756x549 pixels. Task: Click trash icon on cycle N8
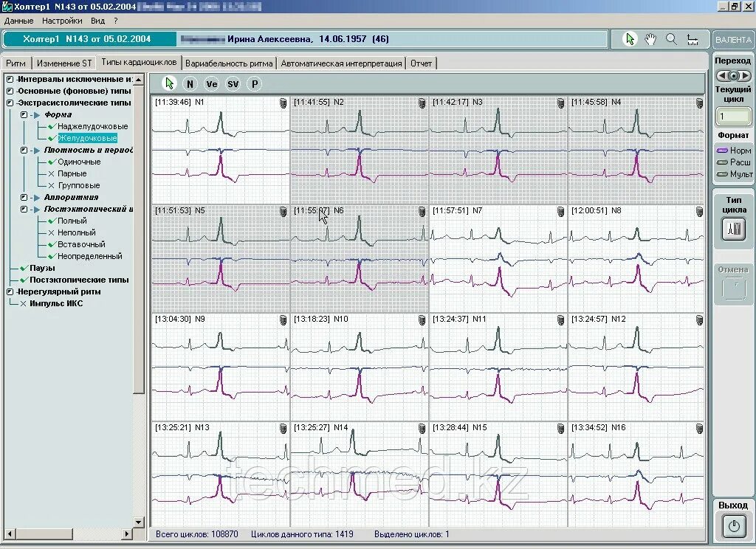tap(700, 212)
